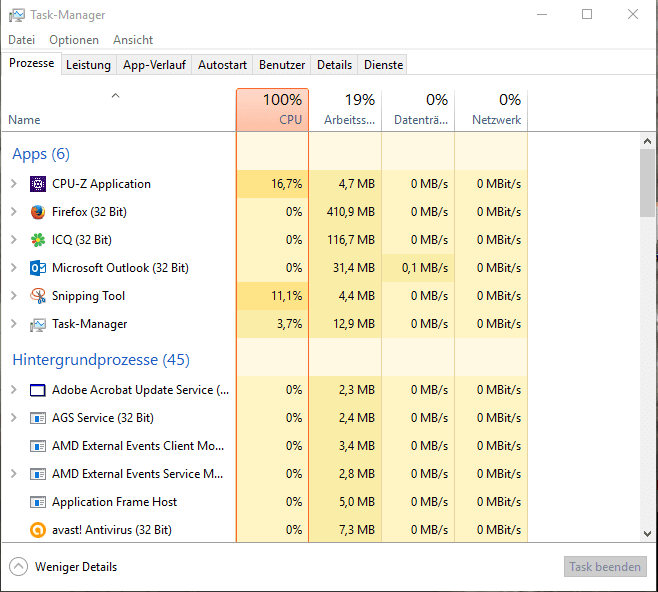
Task: Click the Task-Manager title bar icon
Action: (17, 15)
